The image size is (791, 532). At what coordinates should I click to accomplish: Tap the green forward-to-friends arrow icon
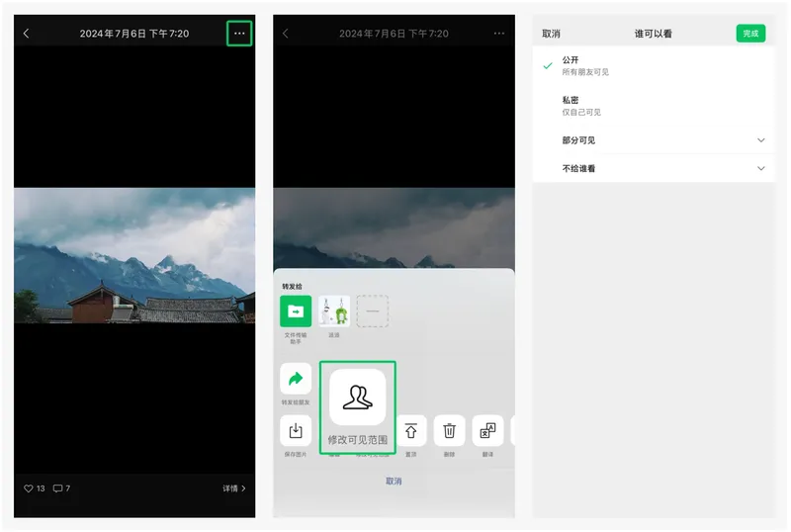tap(296, 379)
